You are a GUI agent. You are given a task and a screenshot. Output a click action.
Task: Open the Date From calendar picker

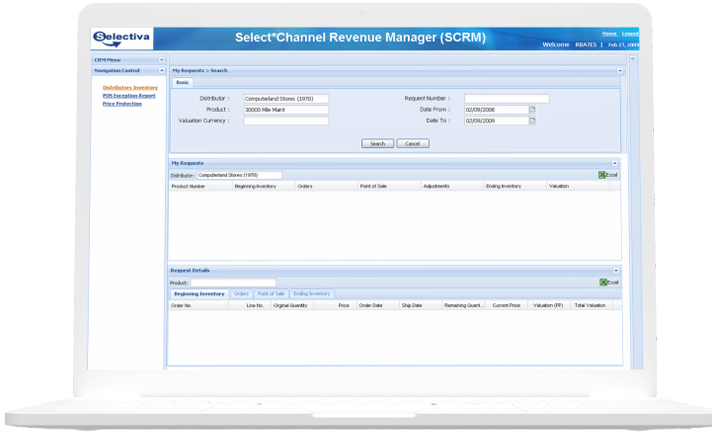coord(533,110)
